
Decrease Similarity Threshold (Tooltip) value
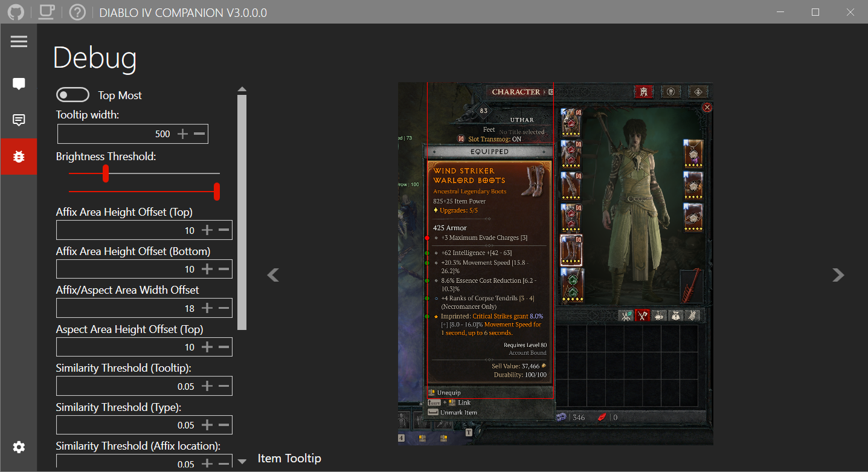223,386
